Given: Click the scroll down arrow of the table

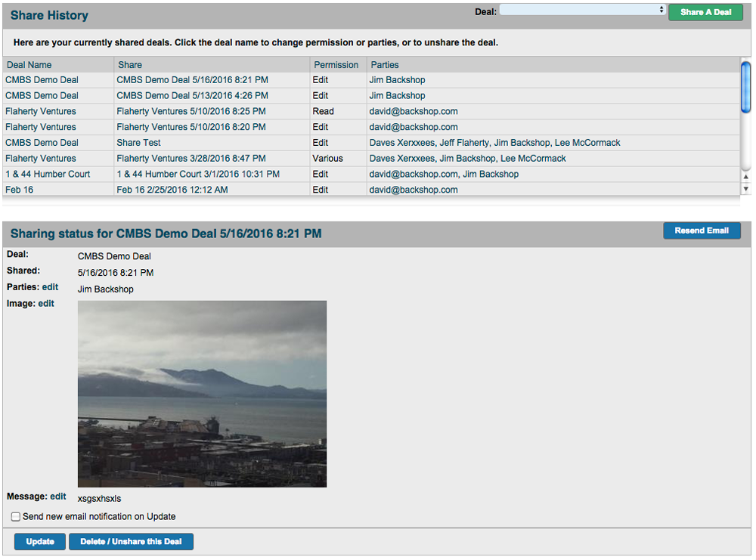Looking at the screenshot, I should (x=746, y=189).
